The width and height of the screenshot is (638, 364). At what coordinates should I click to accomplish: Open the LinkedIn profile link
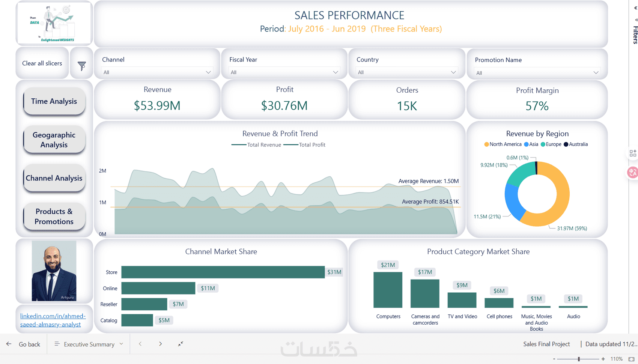click(53, 320)
